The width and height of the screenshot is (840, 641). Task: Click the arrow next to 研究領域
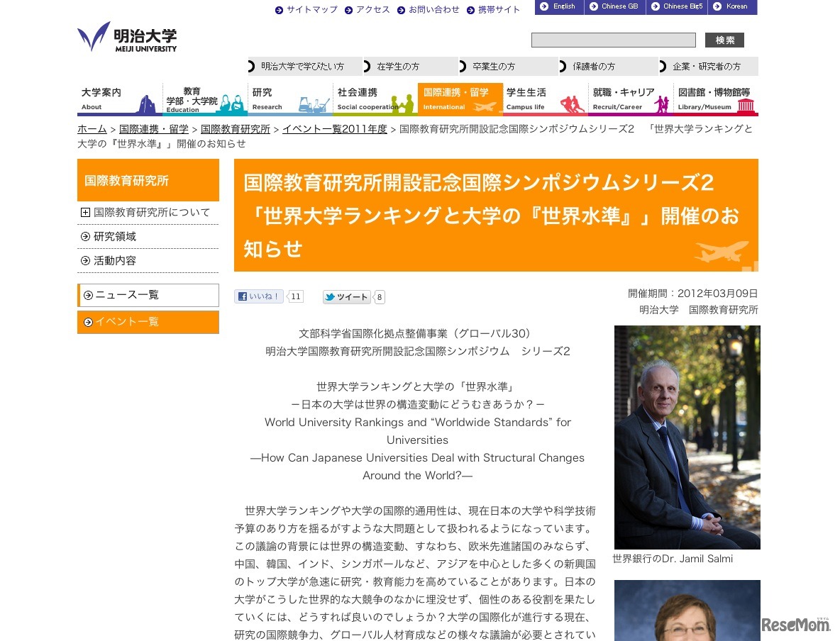click(84, 236)
